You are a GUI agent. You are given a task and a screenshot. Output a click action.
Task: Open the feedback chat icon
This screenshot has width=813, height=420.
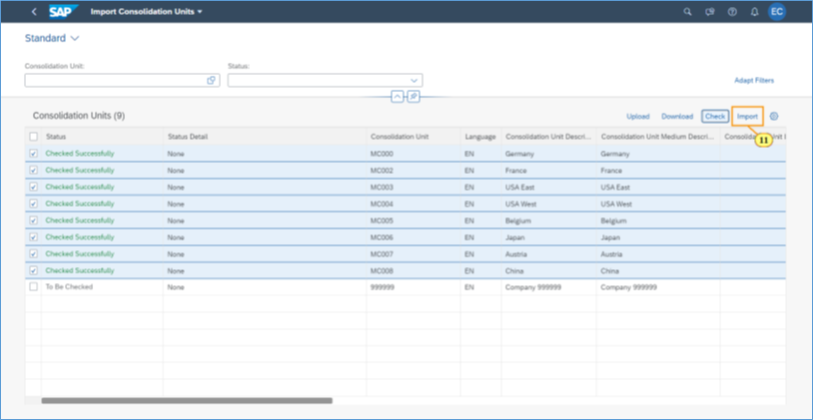709,12
